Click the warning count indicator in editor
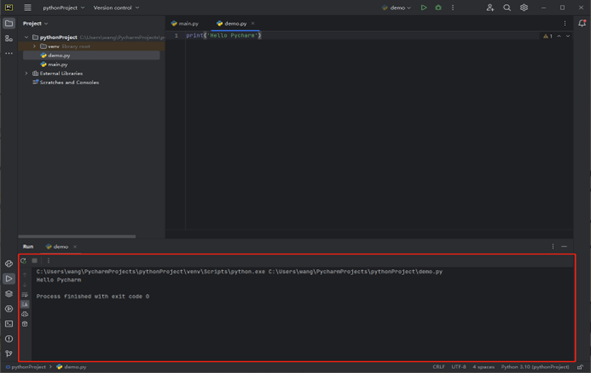The height and width of the screenshot is (373, 591). coord(548,36)
